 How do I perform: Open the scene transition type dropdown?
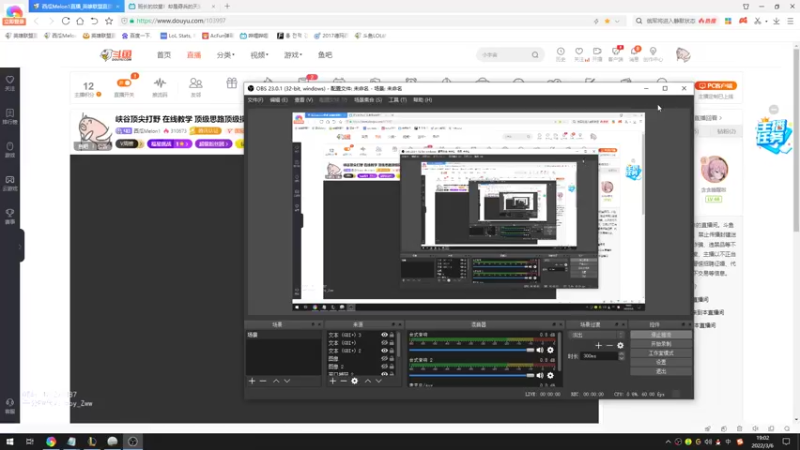pos(597,335)
